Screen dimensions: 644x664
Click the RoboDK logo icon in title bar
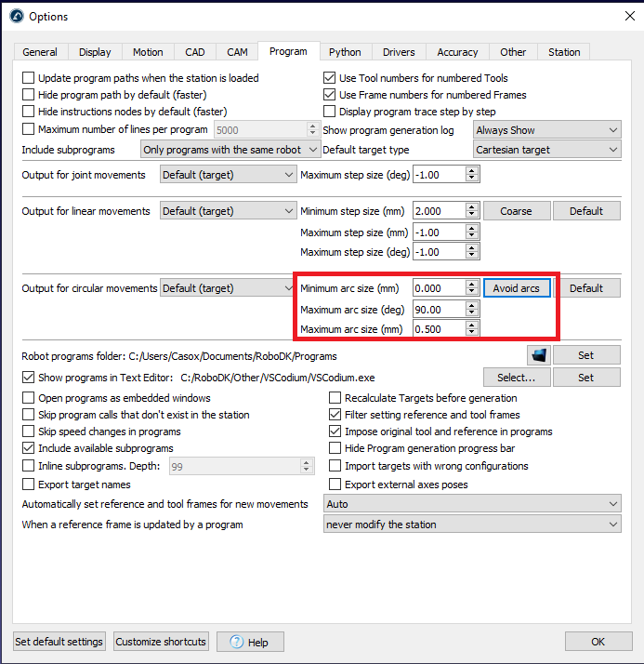[x=17, y=17]
